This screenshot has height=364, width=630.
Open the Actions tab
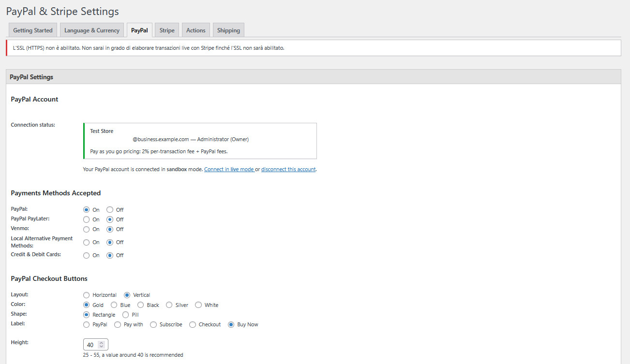[x=195, y=29]
